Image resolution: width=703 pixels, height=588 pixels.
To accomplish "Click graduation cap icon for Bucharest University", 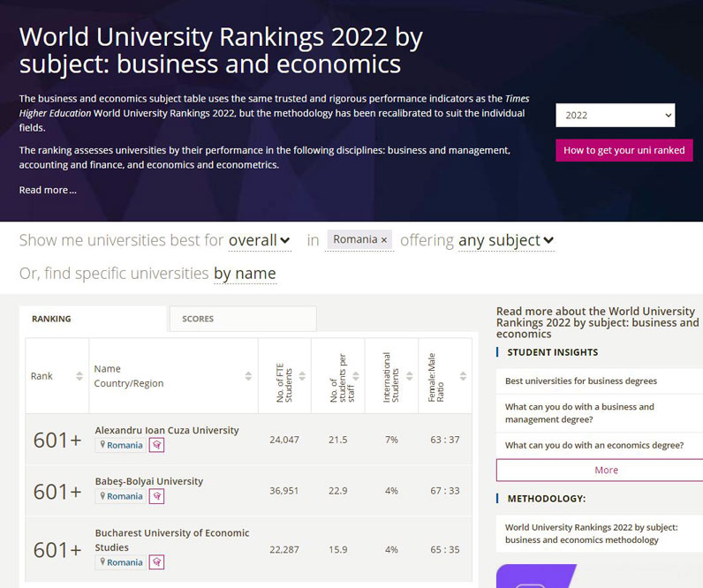I will 156,562.
